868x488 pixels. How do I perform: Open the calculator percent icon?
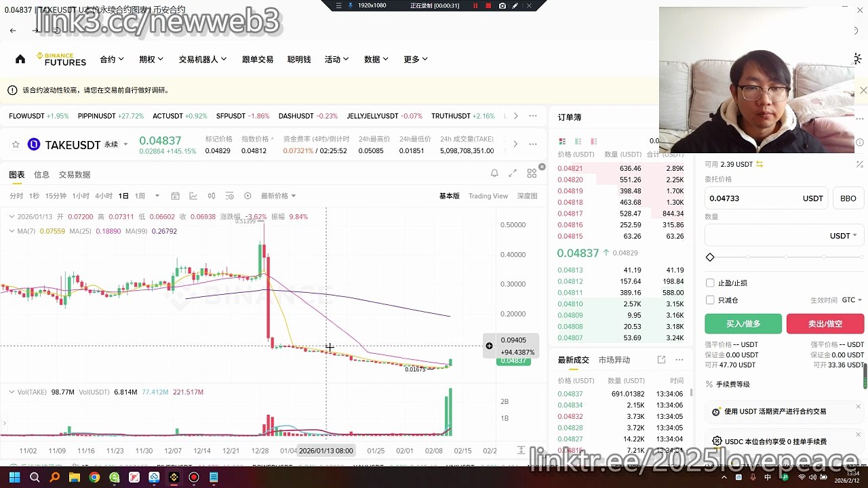click(x=860, y=164)
